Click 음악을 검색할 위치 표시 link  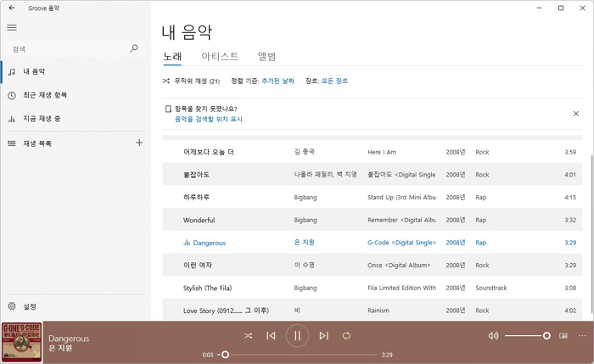coord(209,120)
